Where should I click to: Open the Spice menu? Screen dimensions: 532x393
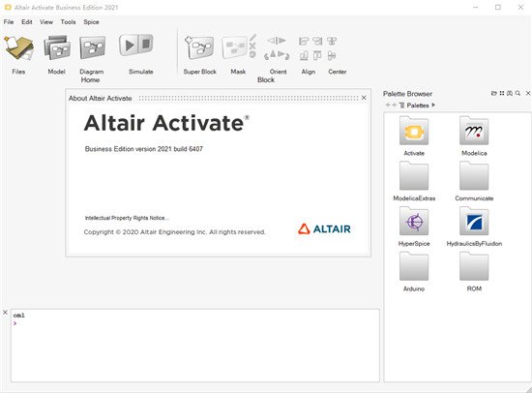[91, 22]
